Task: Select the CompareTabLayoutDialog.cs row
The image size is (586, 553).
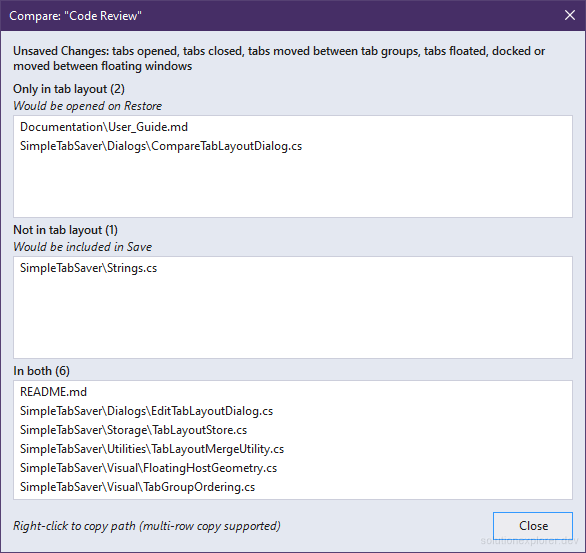Action: tap(293, 146)
